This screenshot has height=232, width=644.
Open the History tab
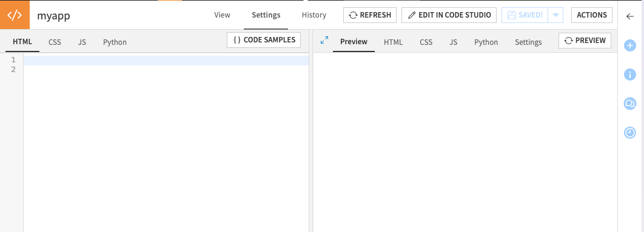pos(314,15)
